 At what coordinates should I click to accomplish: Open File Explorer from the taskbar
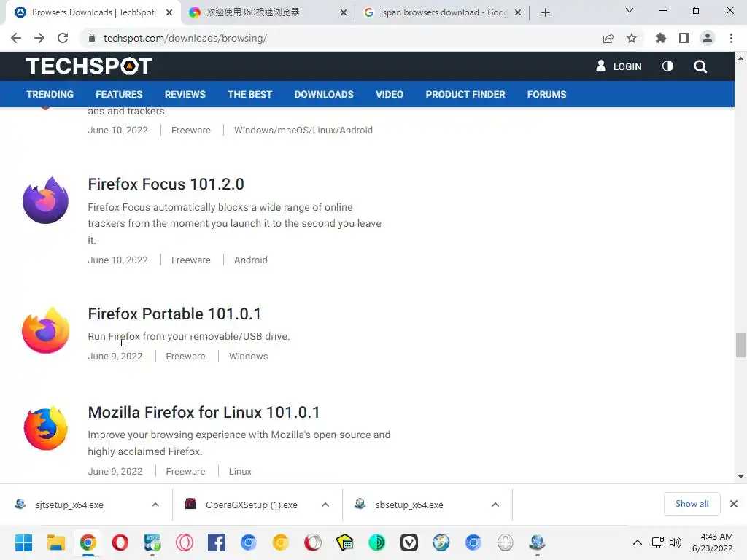point(55,542)
